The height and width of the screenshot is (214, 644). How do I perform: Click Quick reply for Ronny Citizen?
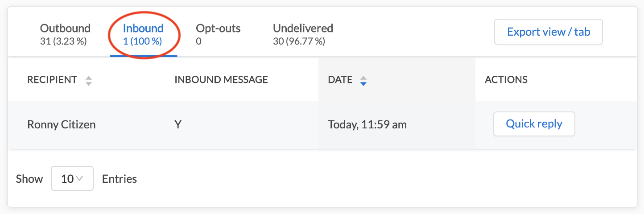(534, 124)
